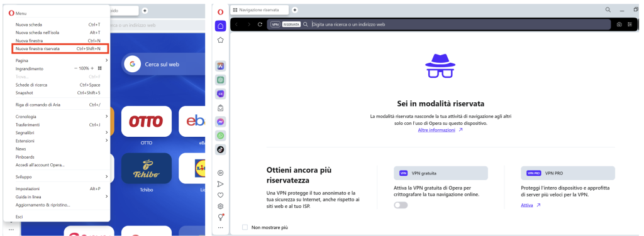Click the three-dots icon at sidebar bottom

221,227
